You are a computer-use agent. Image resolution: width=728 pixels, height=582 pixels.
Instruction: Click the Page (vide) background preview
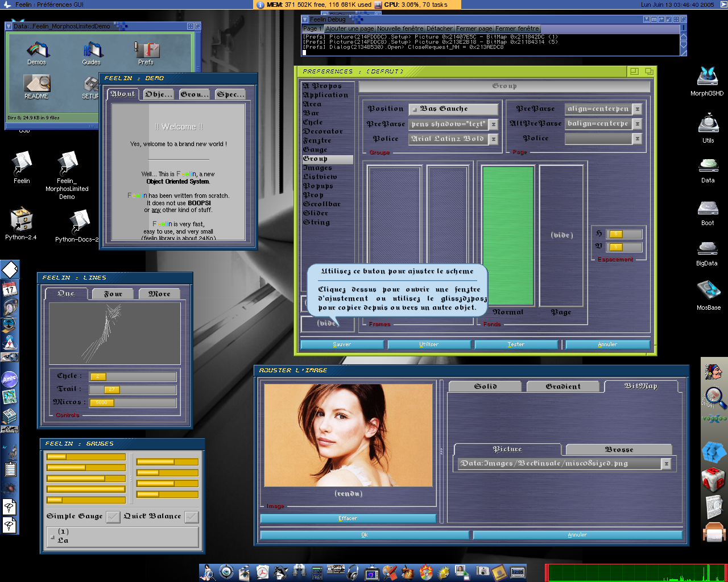tap(561, 235)
